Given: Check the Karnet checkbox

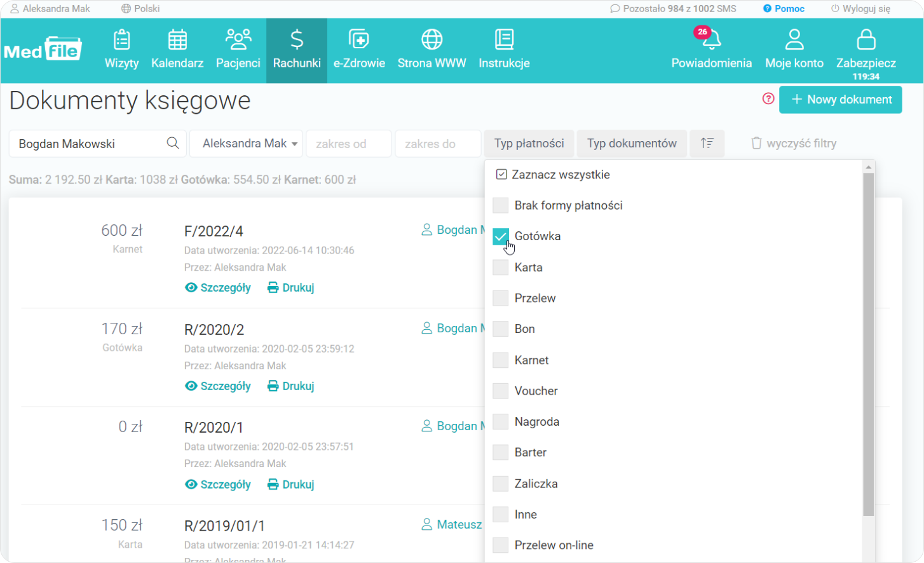Looking at the screenshot, I should [501, 360].
